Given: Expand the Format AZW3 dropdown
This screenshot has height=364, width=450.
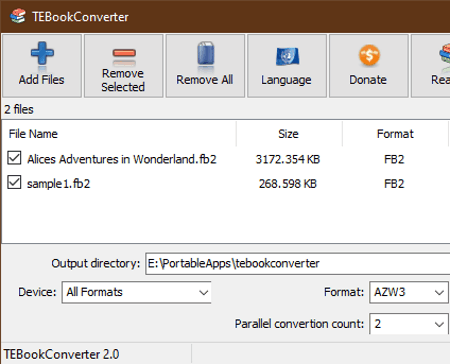Looking at the screenshot, I should (x=409, y=292).
